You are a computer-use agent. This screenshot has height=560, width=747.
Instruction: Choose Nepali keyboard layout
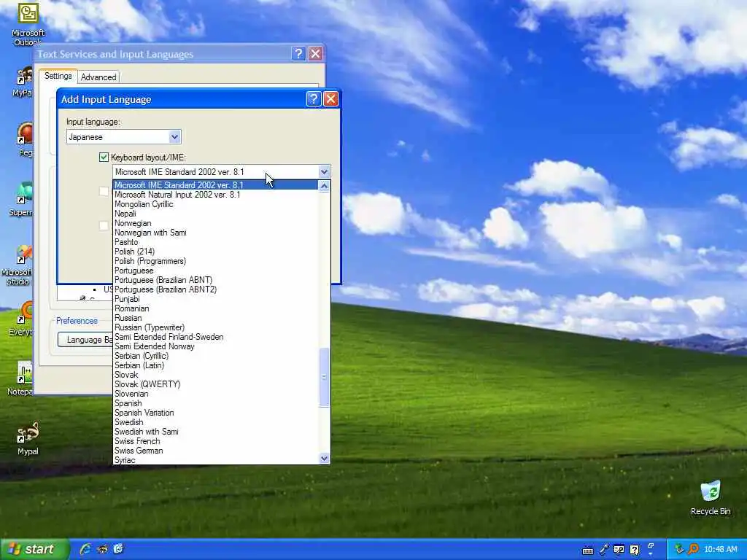[x=216, y=214]
